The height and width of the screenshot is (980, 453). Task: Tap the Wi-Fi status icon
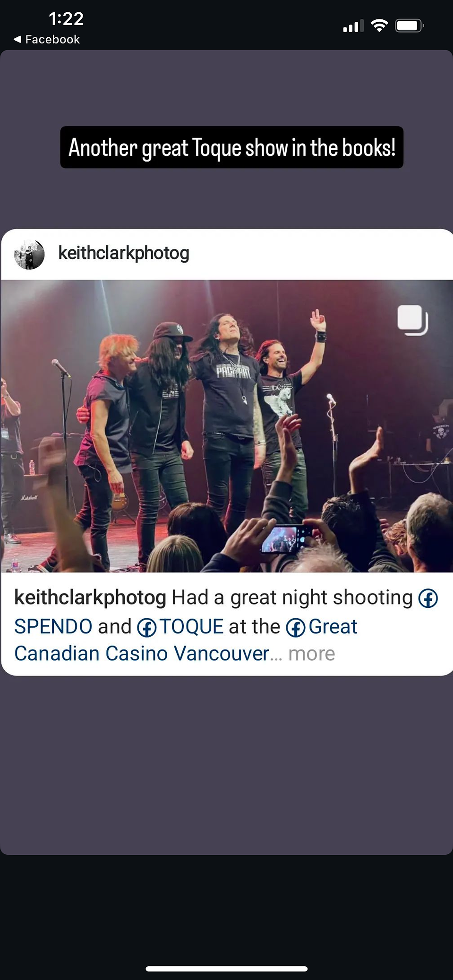tap(379, 26)
